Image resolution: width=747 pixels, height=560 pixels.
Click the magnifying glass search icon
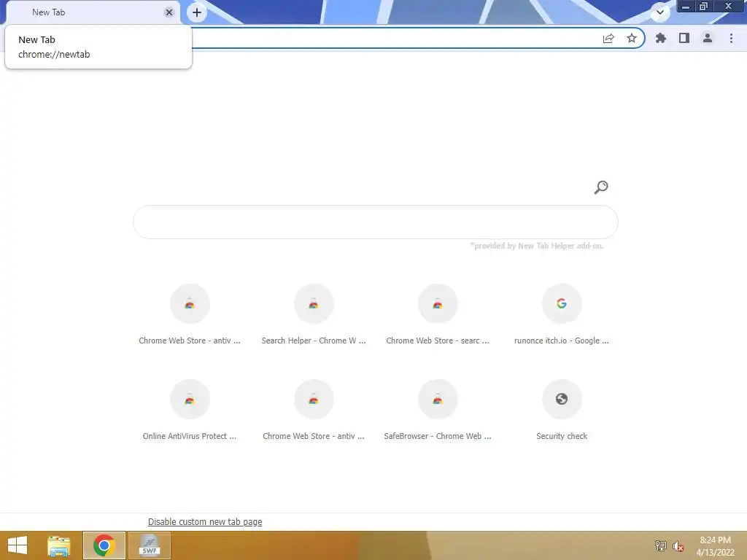[x=601, y=187]
